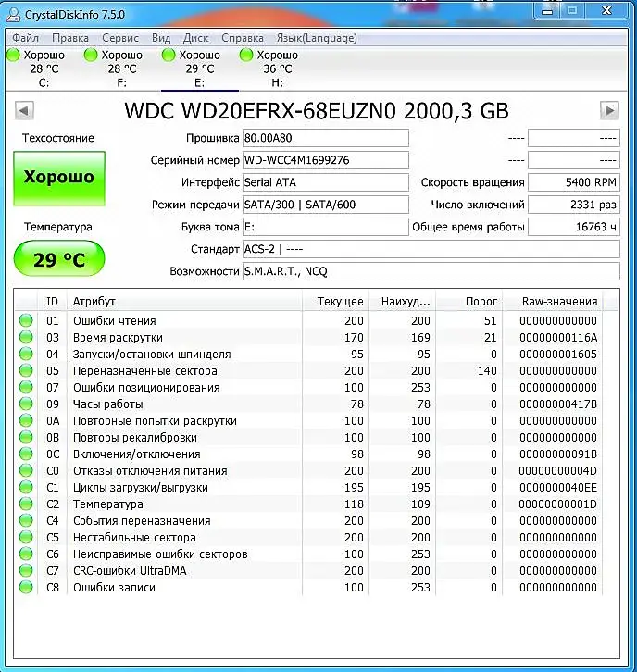Screen dimensions: 637x672
Task: Click status dot for Повторы рекалибровки
Action: point(26,437)
